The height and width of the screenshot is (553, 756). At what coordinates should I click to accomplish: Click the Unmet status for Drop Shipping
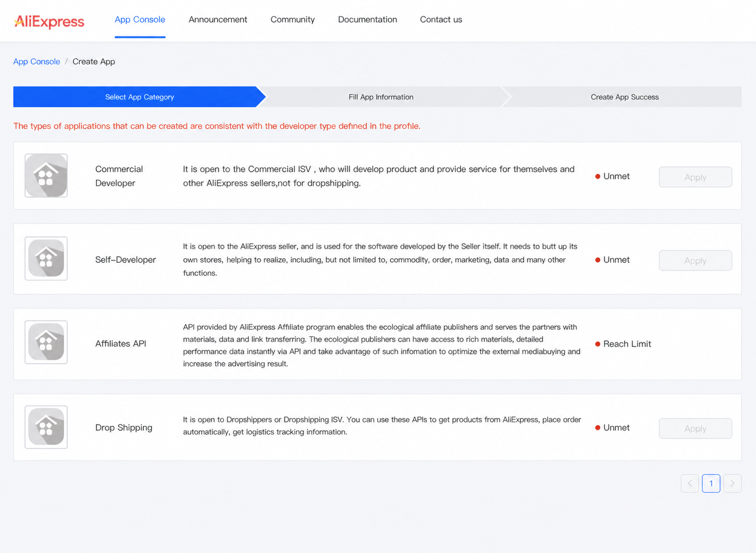(616, 427)
